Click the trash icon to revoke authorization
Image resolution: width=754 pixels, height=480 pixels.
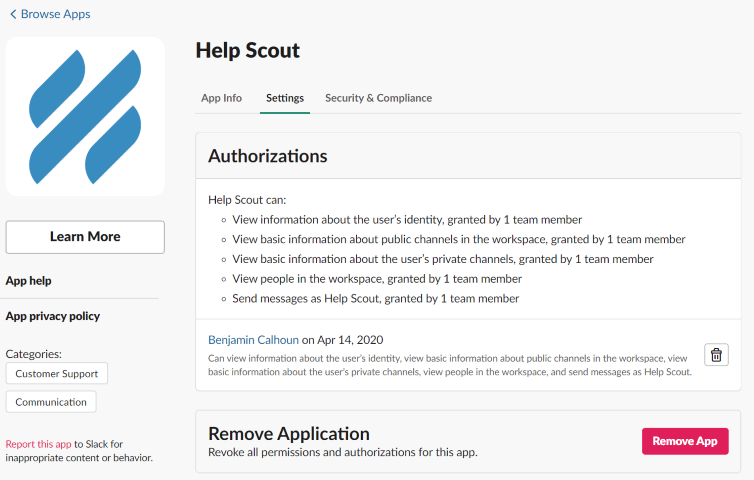pyautogui.click(x=716, y=355)
